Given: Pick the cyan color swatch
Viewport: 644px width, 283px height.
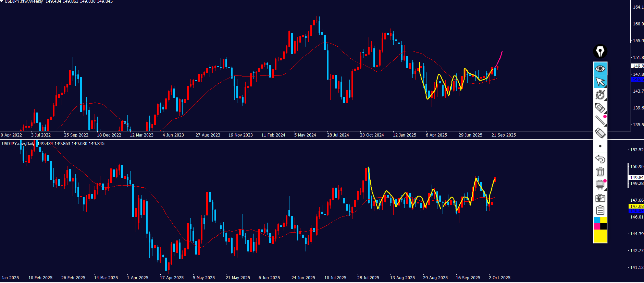Looking at the screenshot, I should [597, 220].
